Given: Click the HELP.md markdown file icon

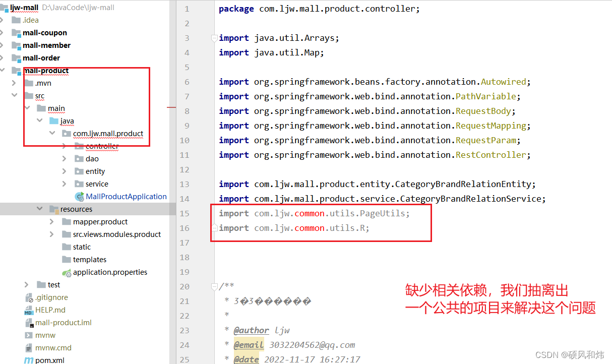Looking at the screenshot, I should 29,310.
